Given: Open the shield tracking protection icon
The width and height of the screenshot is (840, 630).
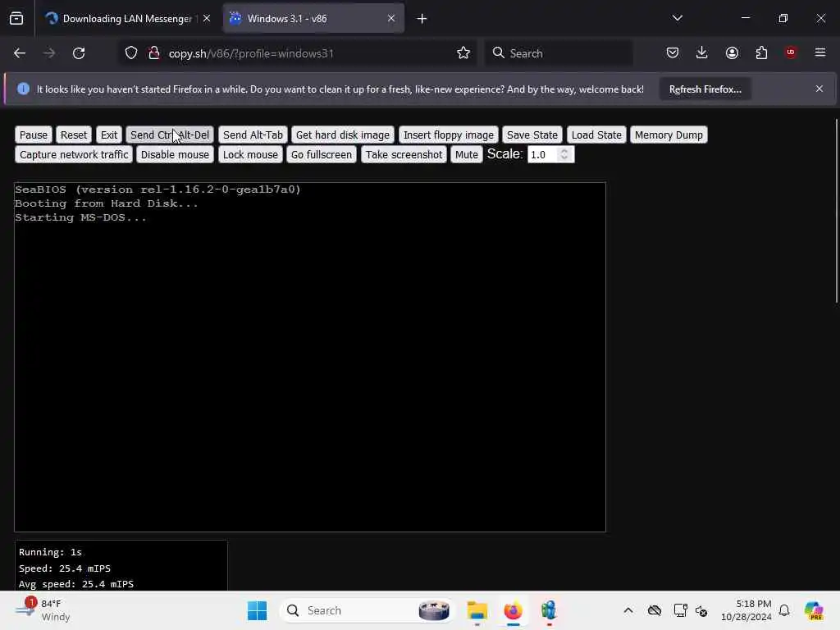Looking at the screenshot, I should [x=131, y=53].
